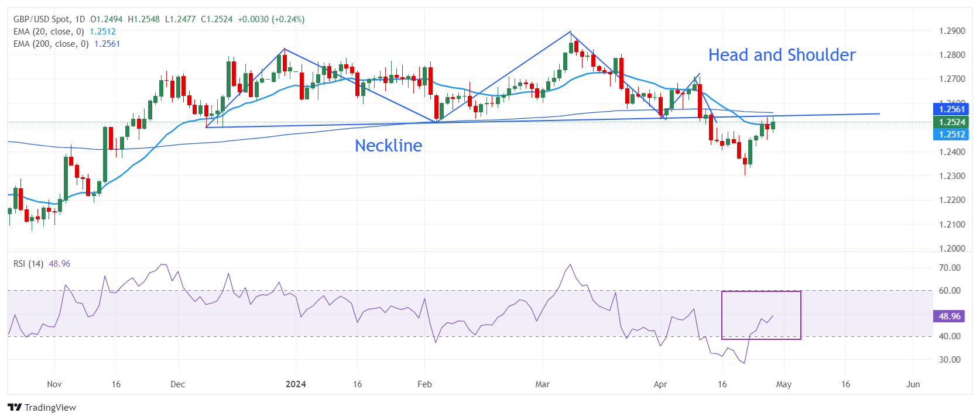This screenshot has width=980, height=420.
Task: Select the 'Neckline' text annotation
Action: [x=388, y=146]
